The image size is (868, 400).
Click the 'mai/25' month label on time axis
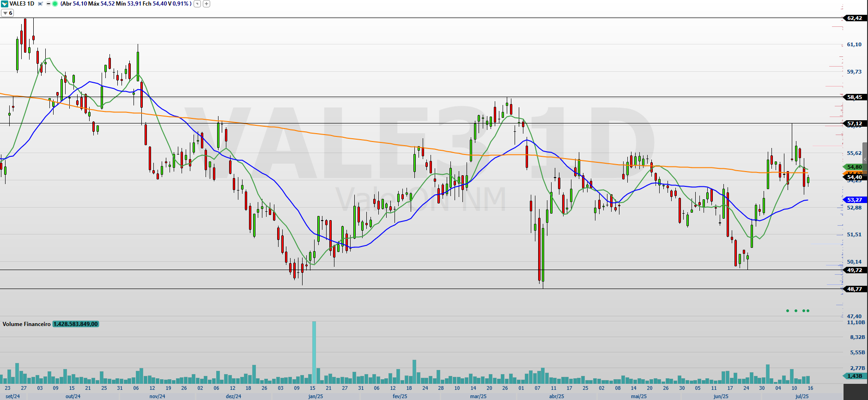pos(639,396)
